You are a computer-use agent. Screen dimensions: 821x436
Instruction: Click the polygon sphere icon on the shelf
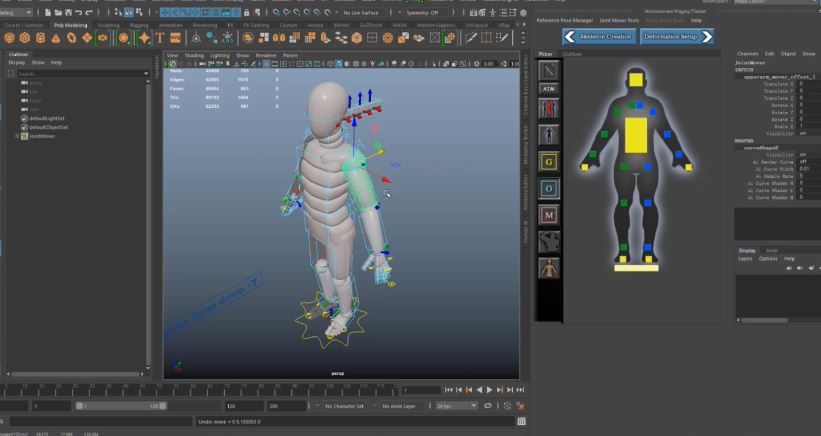[x=10, y=37]
